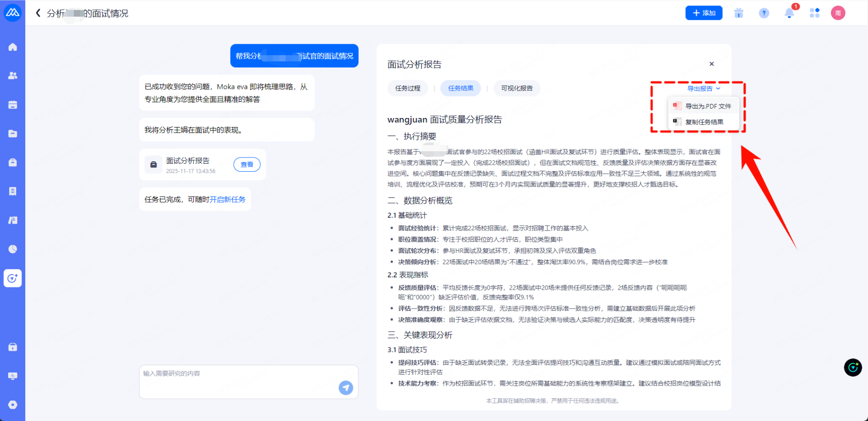
Task: Open the candidates people icon in sidebar
Action: pyautogui.click(x=13, y=76)
